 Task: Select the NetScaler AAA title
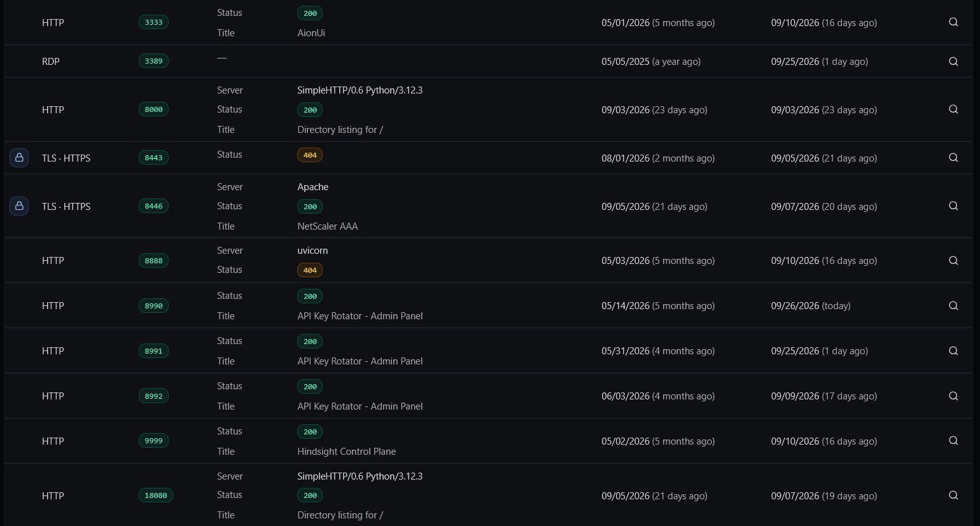tap(328, 226)
